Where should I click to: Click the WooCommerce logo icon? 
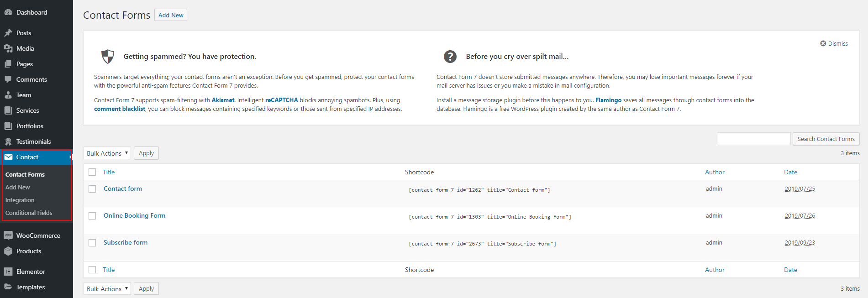coord(8,235)
